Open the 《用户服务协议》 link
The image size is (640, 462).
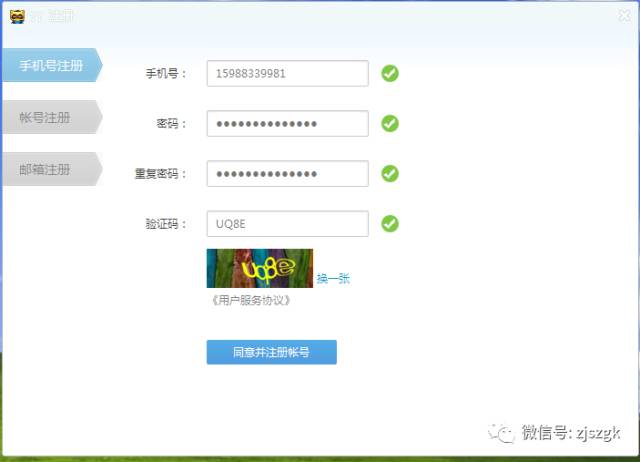(x=249, y=301)
